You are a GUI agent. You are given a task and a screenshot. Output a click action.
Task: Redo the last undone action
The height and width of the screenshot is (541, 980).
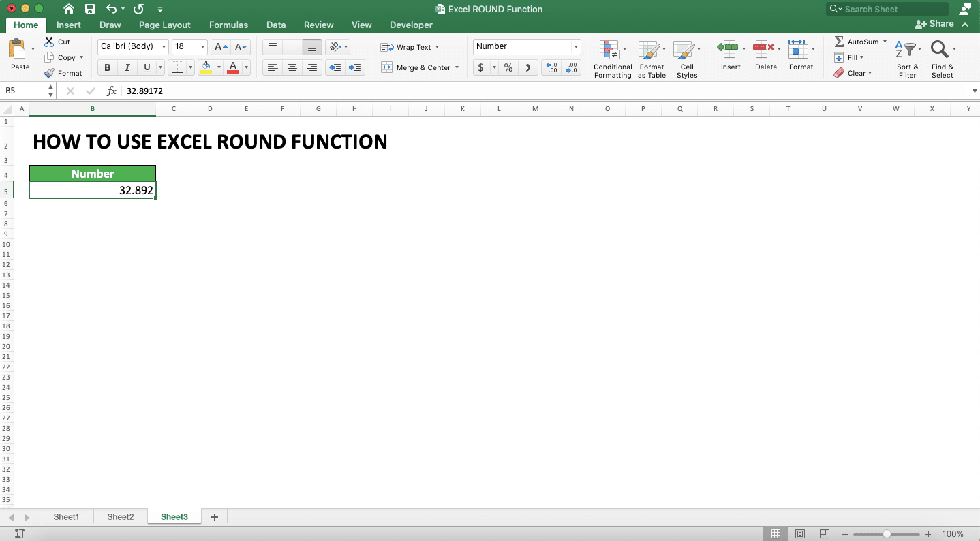(x=138, y=9)
